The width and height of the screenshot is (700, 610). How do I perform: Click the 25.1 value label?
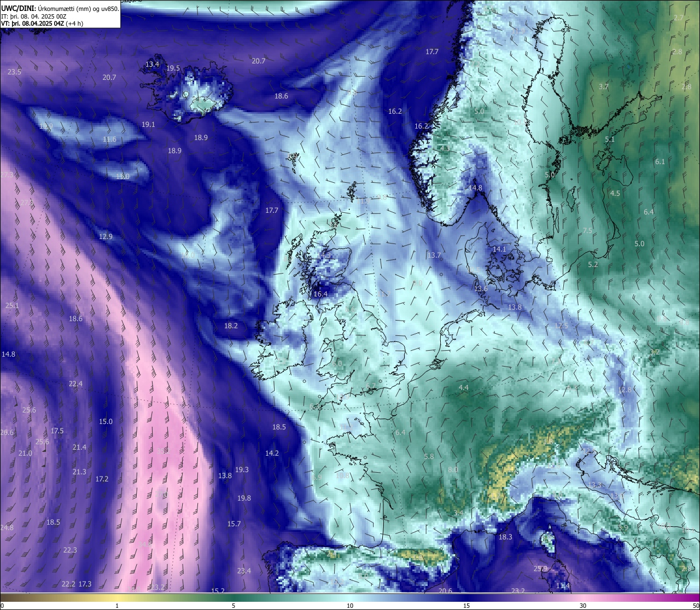click(x=11, y=305)
